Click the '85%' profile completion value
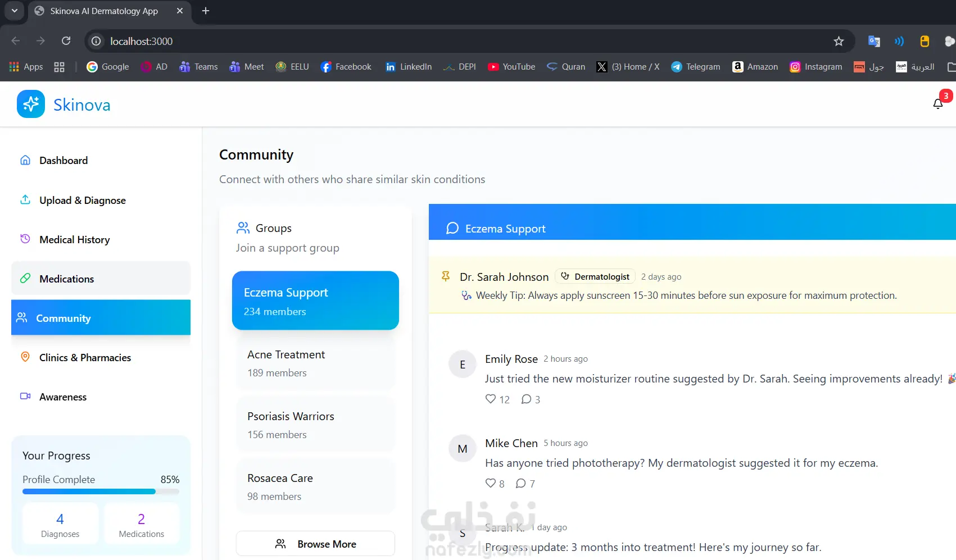This screenshot has height=560, width=956. click(170, 480)
